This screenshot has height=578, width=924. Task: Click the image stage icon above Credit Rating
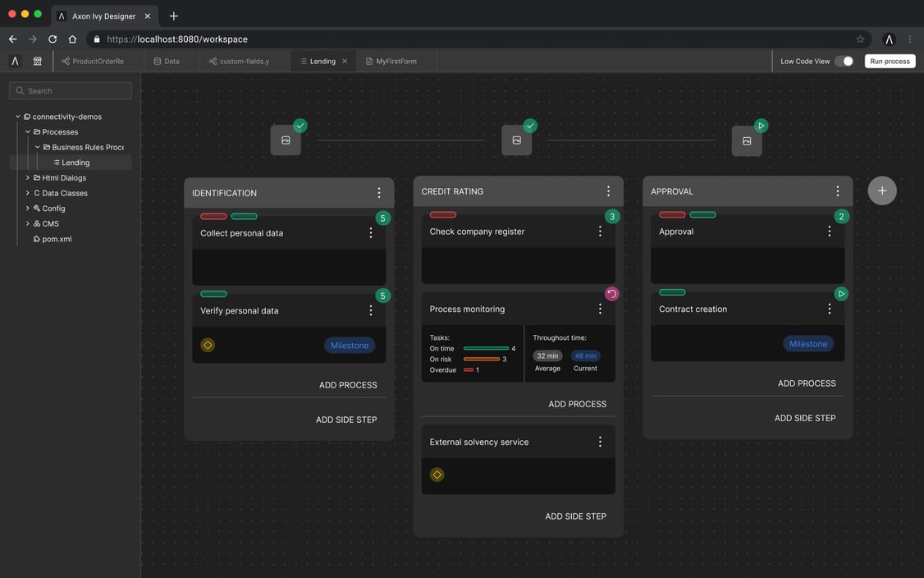(517, 140)
